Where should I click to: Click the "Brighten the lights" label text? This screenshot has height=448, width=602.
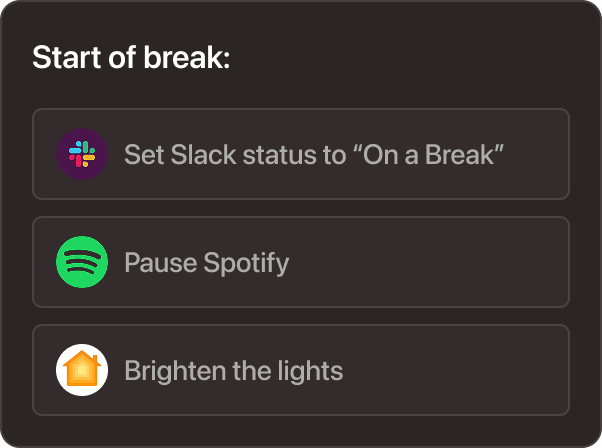[x=233, y=371]
